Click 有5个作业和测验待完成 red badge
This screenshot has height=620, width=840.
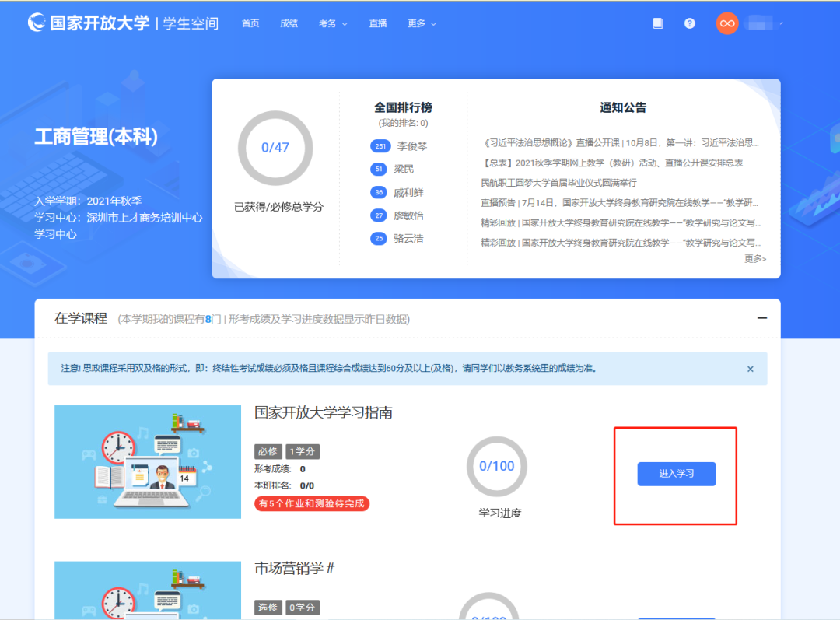coord(312,504)
